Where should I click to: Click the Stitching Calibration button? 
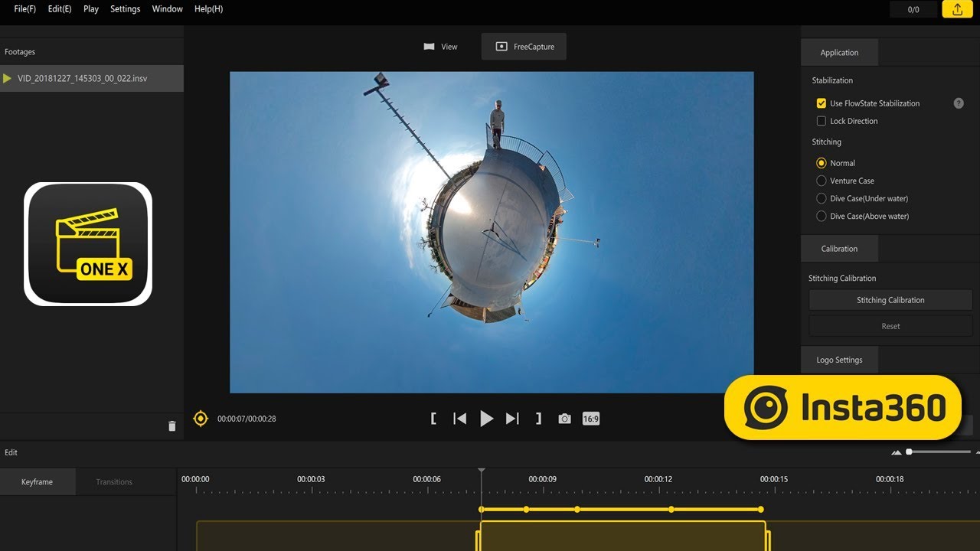[x=890, y=300]
